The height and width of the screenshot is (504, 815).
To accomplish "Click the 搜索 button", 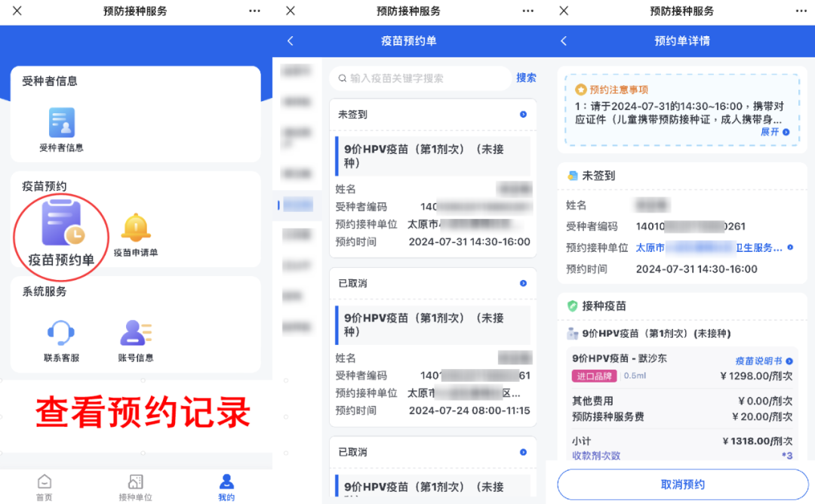I will click(x=526, y=78).
